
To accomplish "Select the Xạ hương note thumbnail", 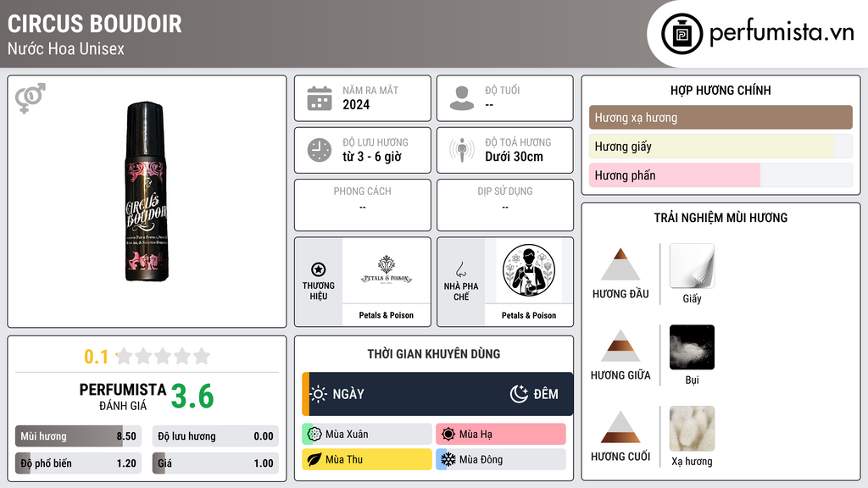I will [x=692, y=429].
